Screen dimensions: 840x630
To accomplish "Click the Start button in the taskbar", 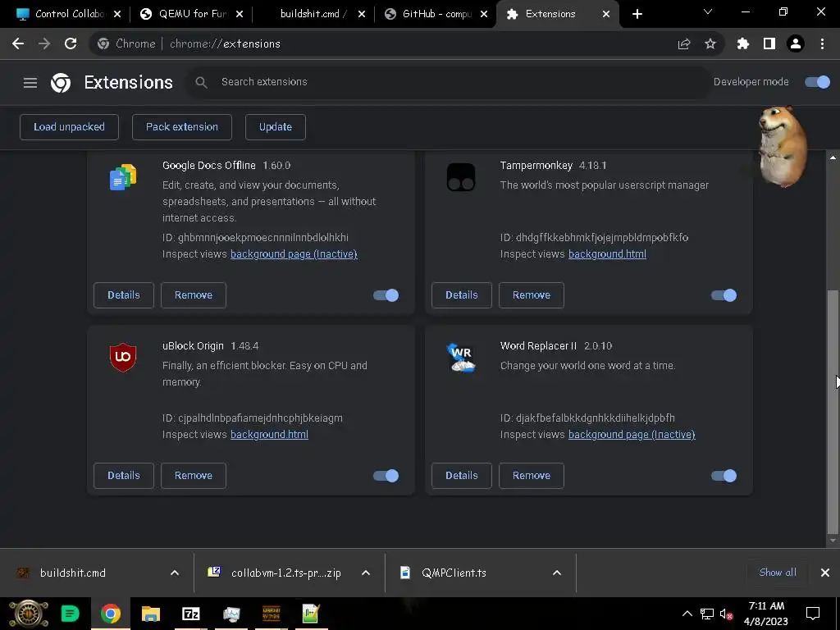I will tap(29, 614).
